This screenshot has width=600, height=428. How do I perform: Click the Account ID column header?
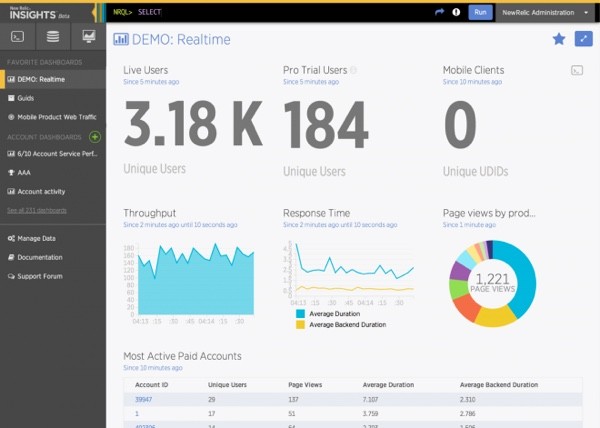[152, 385]
